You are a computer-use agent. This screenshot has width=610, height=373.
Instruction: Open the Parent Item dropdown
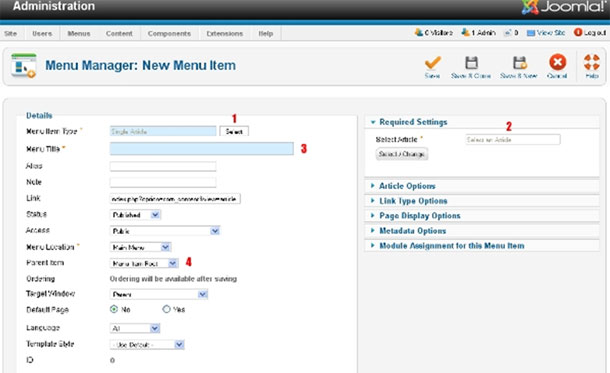tap(144, 263)
